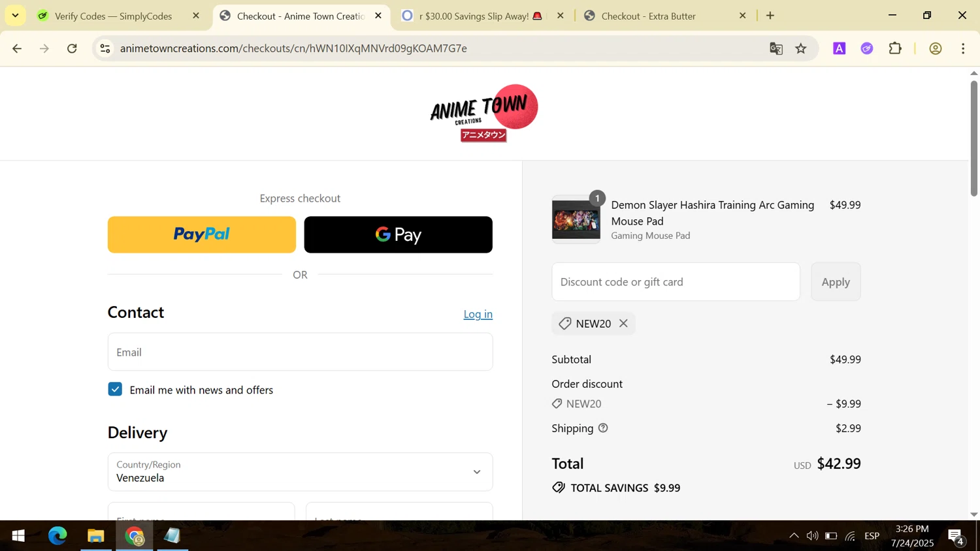
Task: Open the Chrome three-dot menu
Action: click(x=963, y=48)
